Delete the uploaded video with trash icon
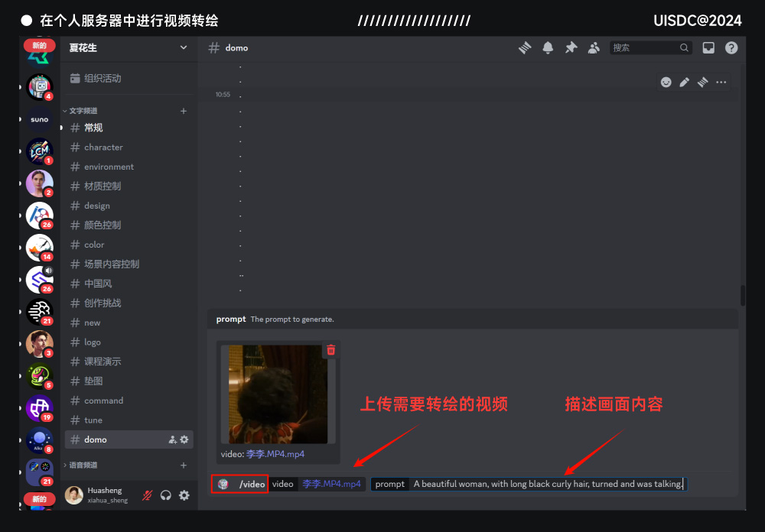The image size is (765, 532). 330,350
